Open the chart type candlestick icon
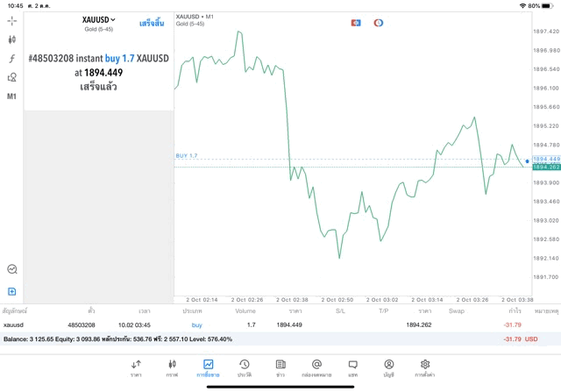Viewport: 561px width, 392px height. (12, 39)
